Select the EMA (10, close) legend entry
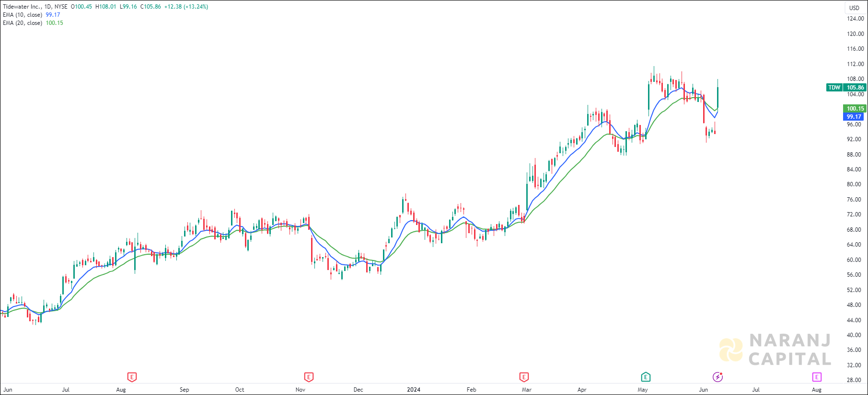 [23, 15]
